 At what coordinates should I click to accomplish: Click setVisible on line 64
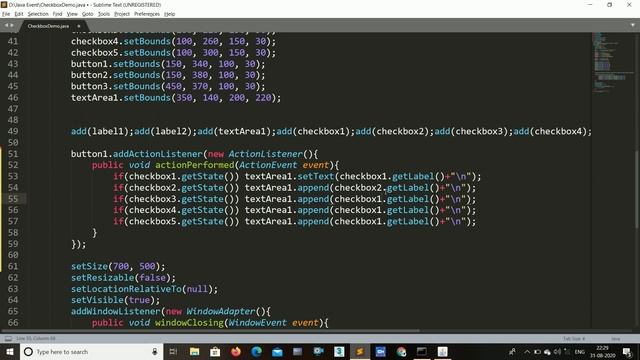coord(97,300)
